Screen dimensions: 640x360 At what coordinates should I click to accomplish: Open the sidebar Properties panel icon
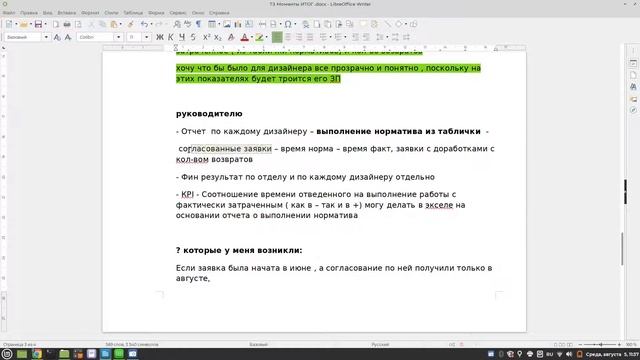click(x=633, y=63)
